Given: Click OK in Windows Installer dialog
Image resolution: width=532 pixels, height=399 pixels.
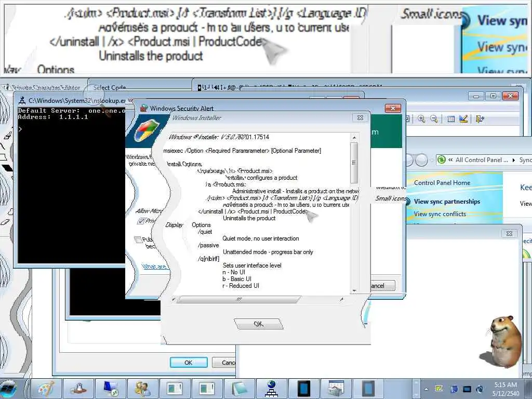Looking at the screenshot, I should [259, 324].
